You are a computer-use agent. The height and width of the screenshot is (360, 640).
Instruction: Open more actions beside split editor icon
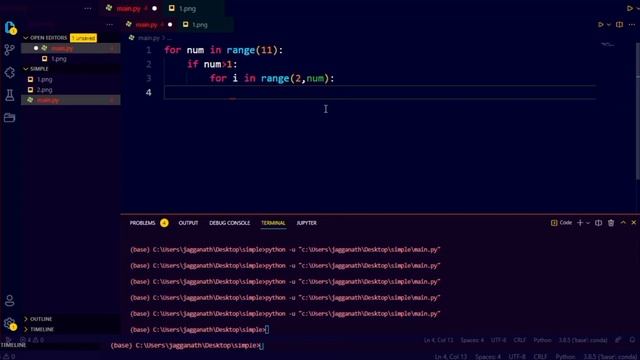pyautogui.click(x=632, y=24)
